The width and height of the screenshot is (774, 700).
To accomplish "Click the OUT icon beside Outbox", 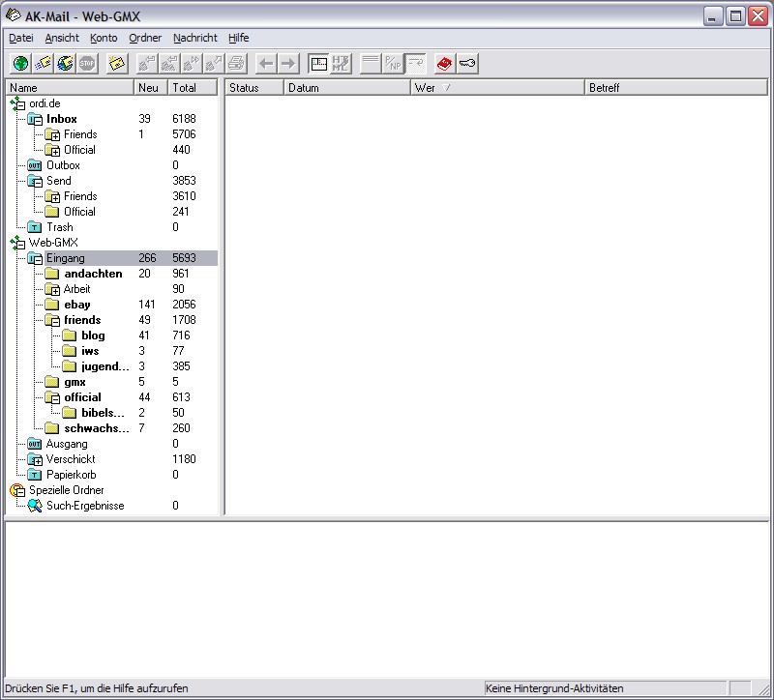I will tap(34, 165).
